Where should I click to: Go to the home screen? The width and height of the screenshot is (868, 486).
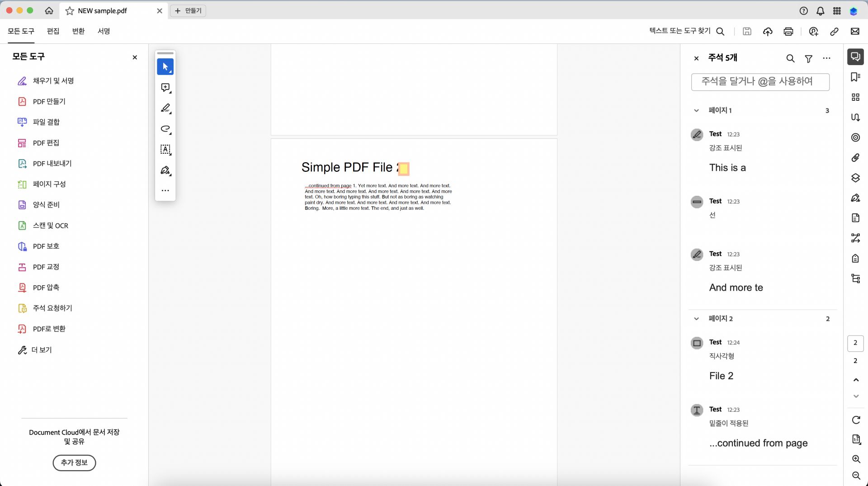[x=49, y=11]
